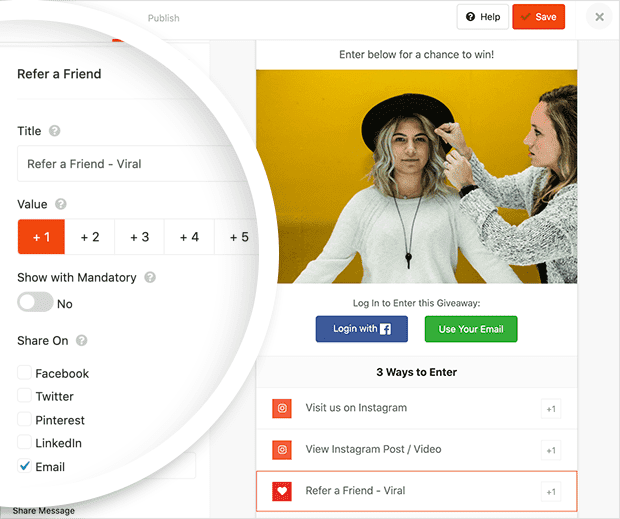Viewport: 620px width, 519px height.
Task: Select entry value +2
Action: tap(90, 237)
